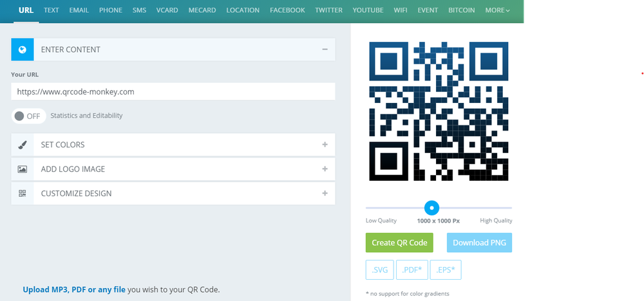Open the EMAIL tab
This screenshot has width=644, height=301.
click(x=79, y=10)
